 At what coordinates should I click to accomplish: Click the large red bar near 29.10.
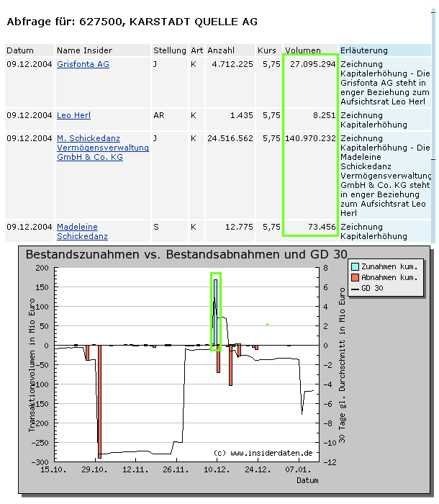(99, 402)
